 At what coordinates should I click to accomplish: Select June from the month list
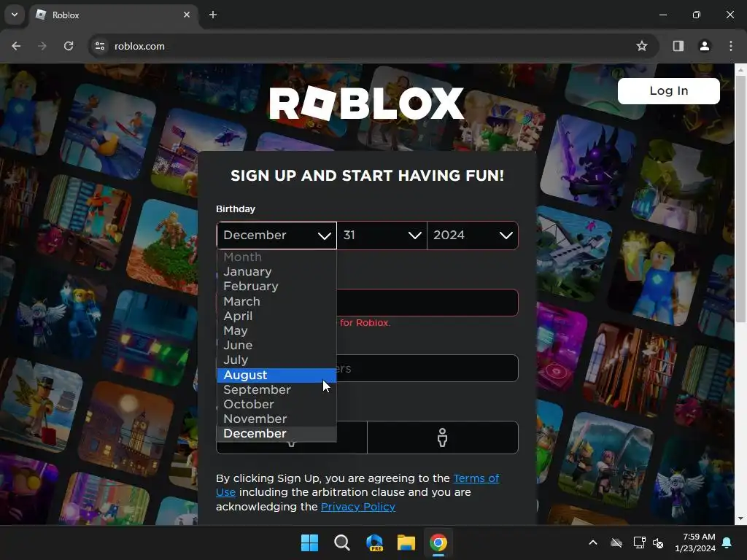tap(276, 346)
